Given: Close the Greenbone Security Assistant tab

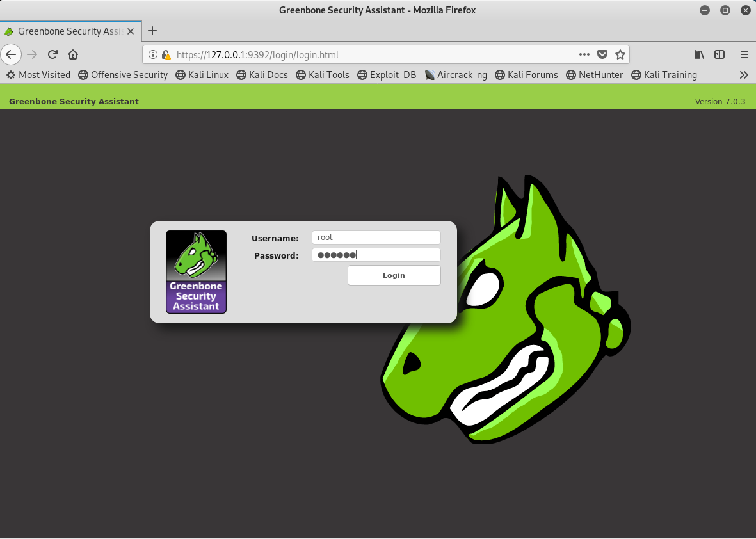Looking at the screenshot, I should [130, 31].
